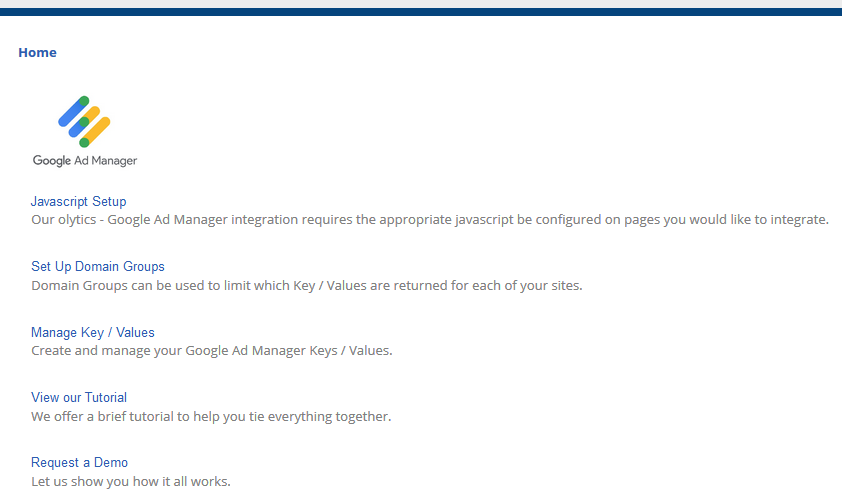Click the dark blue header bar
Screen dimensions: 842x500
tap(421, 12)
